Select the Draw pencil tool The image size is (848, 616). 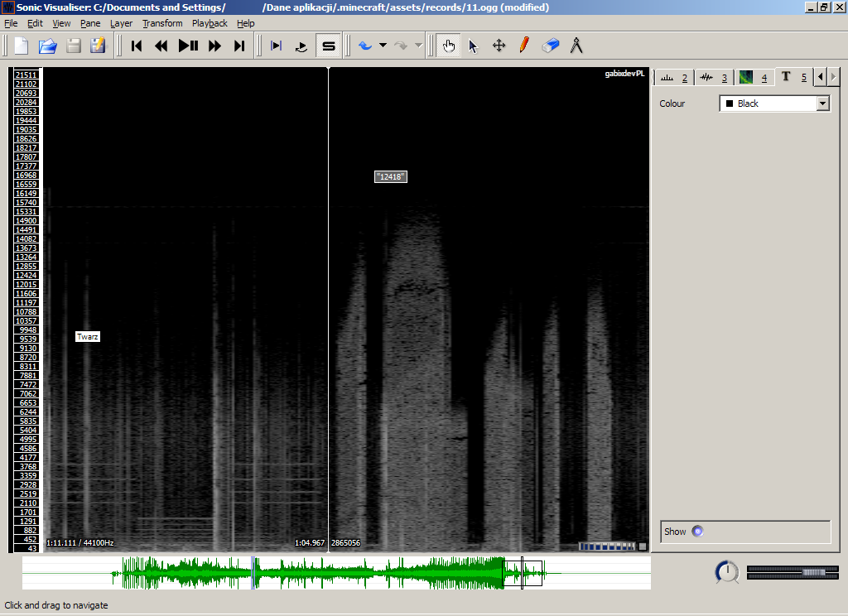(523, 46)
